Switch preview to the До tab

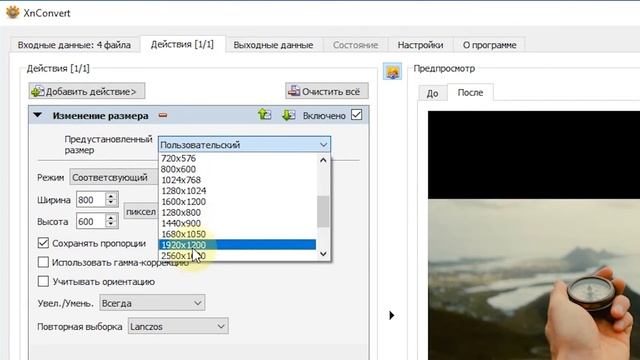coord(433,93)
